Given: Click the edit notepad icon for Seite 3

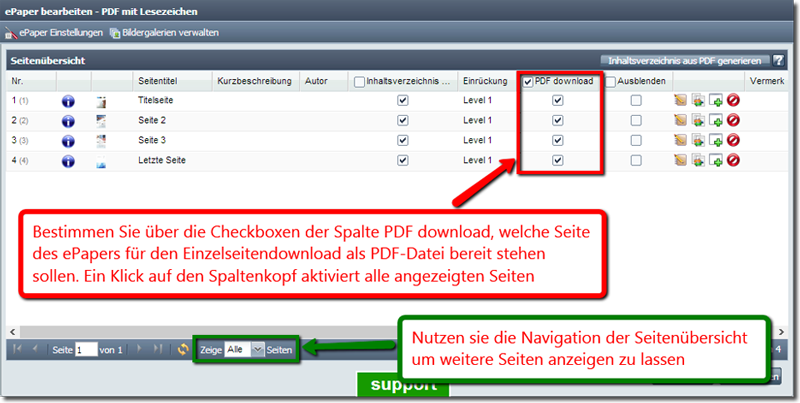Looking at the screenshot, I should [x=680, y=140].
